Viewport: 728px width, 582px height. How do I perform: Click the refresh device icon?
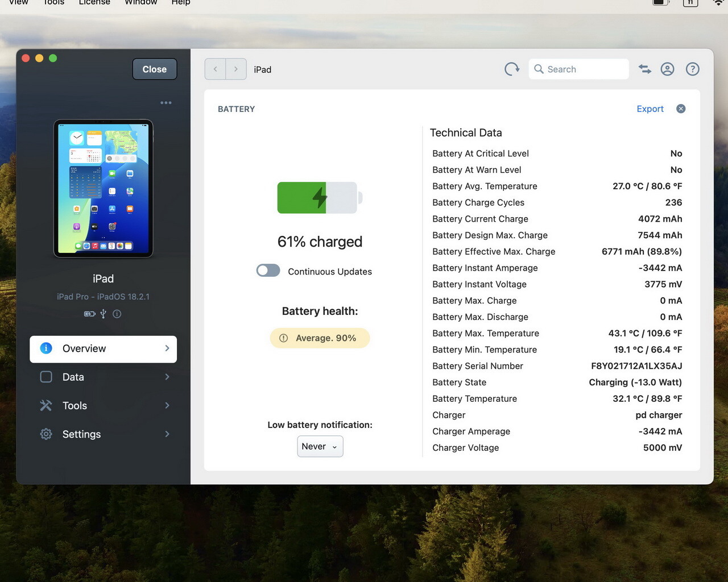click(x=512, y=69)
